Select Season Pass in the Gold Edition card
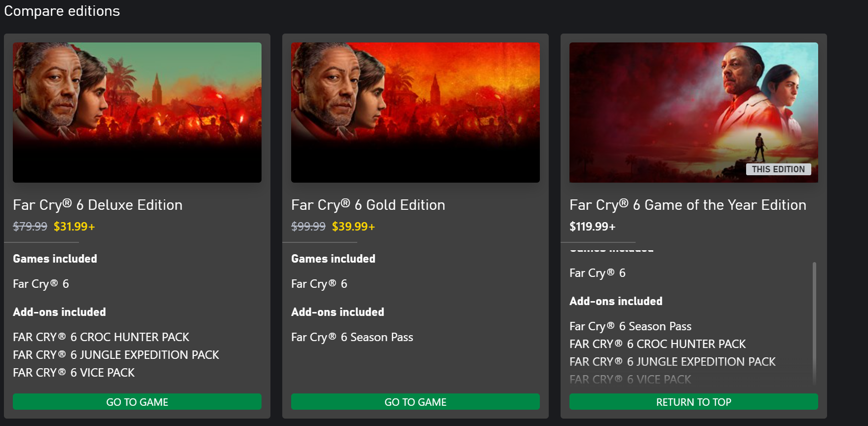The width and height of the screenshot is (868, 426). [352, 337]
